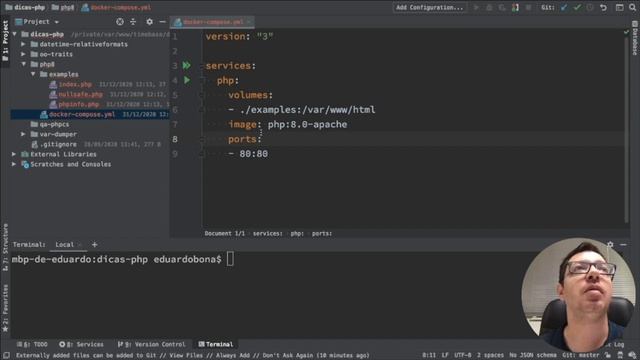Screen dimensions: 640x360
Task: Click the Run with Coverage toolbar icon
Action: coord(502,7)
